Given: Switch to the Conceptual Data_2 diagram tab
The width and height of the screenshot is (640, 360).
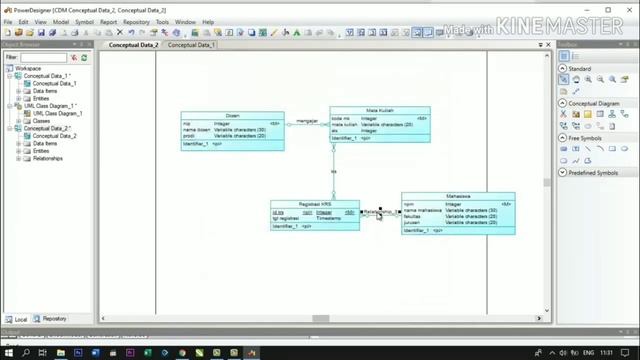Looking at the screenshot, I should click(133, 45).
